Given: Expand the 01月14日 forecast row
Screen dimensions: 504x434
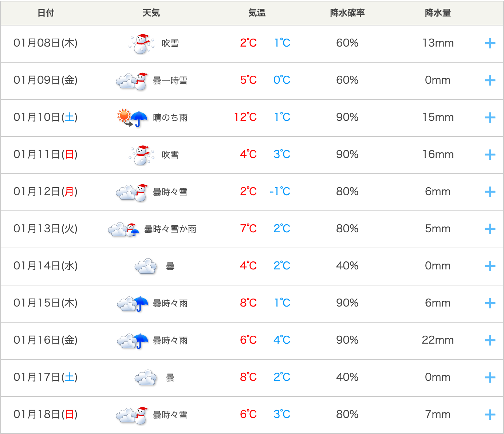Looking at the screenshot, I should [490, 266].
